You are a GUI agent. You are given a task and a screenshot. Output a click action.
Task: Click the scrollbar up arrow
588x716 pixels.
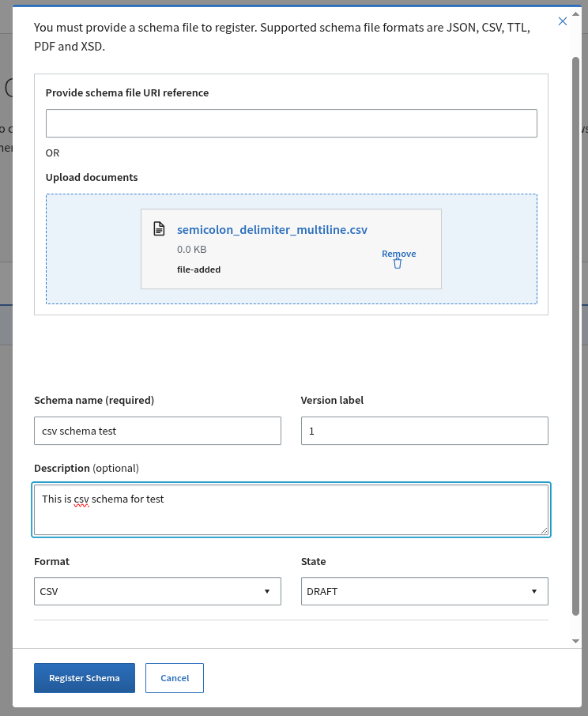[575, 14]
